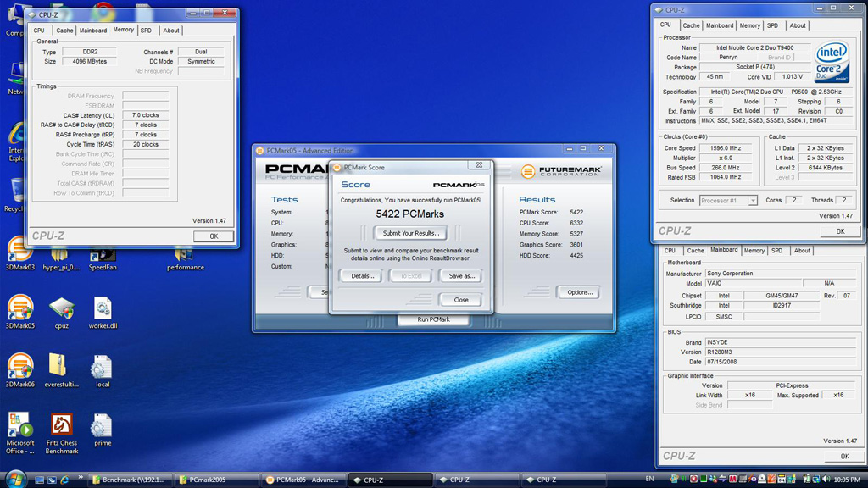Image resolution: width=868 pixels, height=488 pixels.
Task: Open the SPD tab in Mainboard CPU-Z window
Action: pos(776,251)
